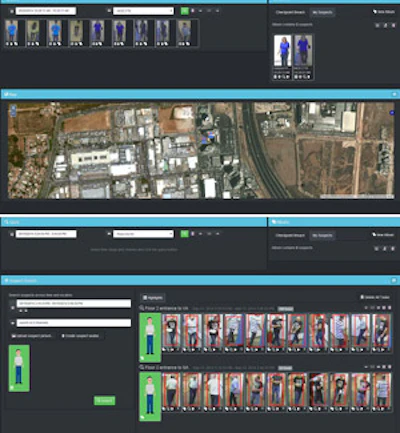Select My Suspects tab above suspect album photos
The width and height of the screenshot is (400, 433).
(x=322, y=12)
